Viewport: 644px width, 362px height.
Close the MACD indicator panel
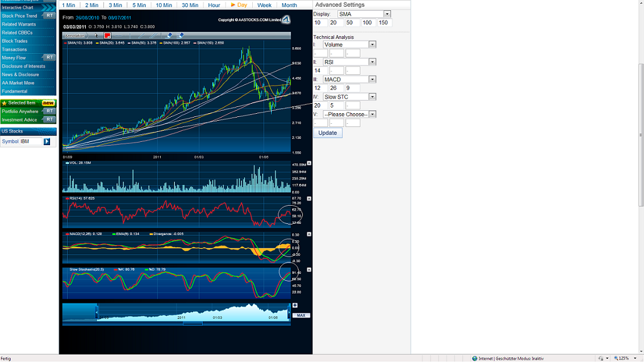coord(309,234)
